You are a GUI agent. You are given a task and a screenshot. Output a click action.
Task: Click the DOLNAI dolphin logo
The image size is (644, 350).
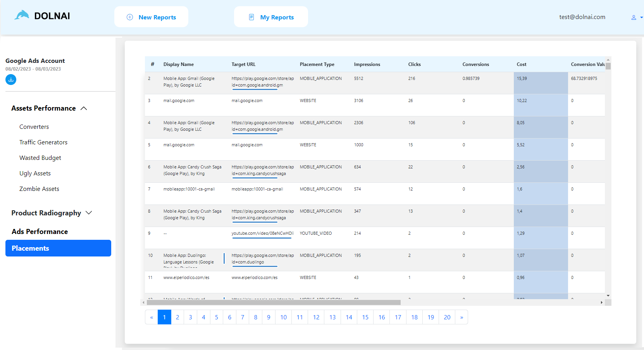click(22, 16)
